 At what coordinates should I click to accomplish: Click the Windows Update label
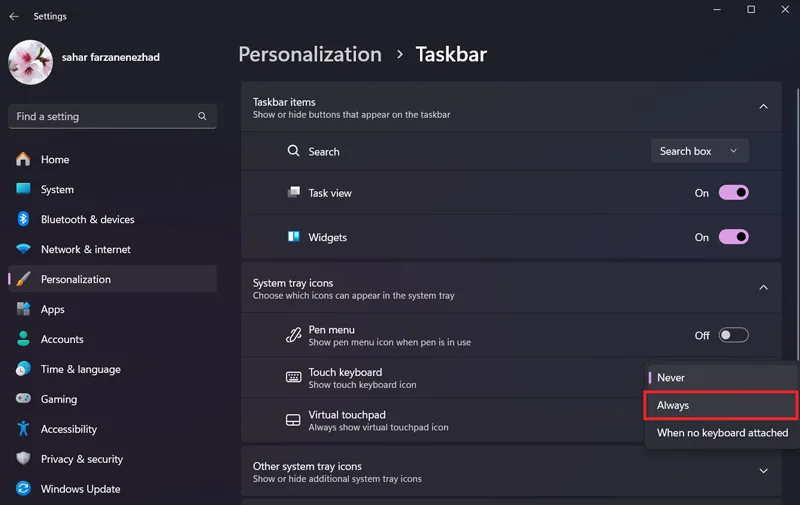[81, 489]
